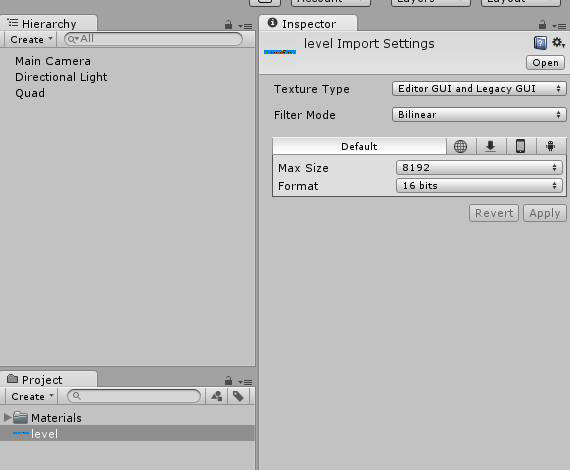570x470 pixels.
Task: Click the level Import Settings title
Action: pyautogui.click(x=369, y=44)
